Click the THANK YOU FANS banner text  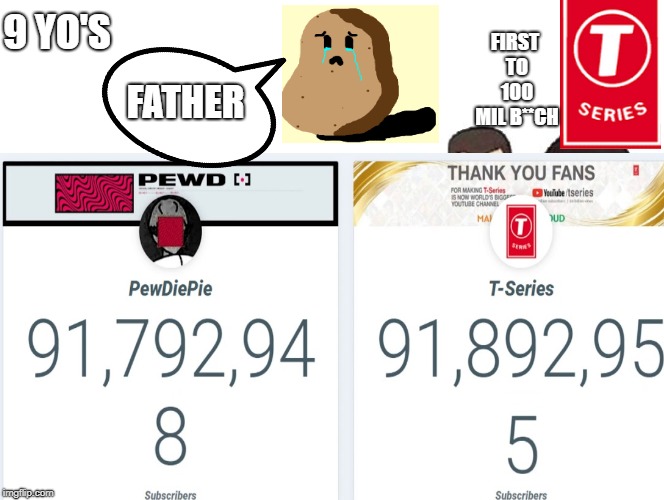click(521, 173)
